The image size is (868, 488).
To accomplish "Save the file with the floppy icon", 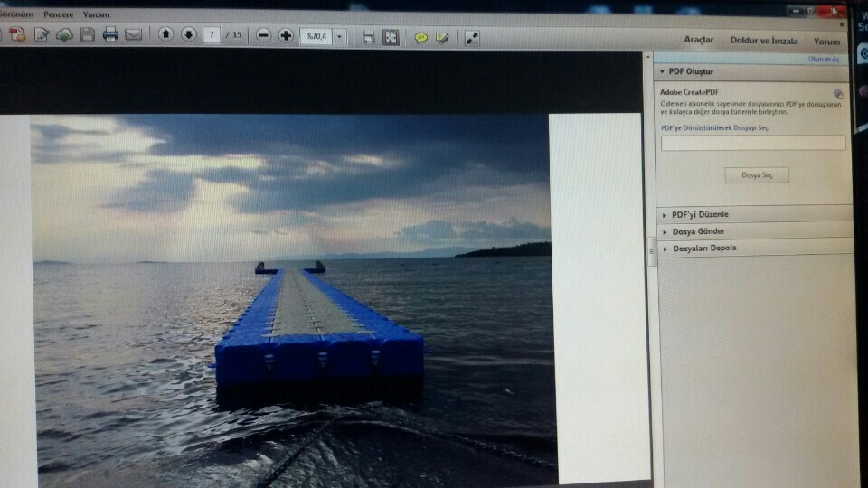I will pyautogui.click(x=88, y=35).
